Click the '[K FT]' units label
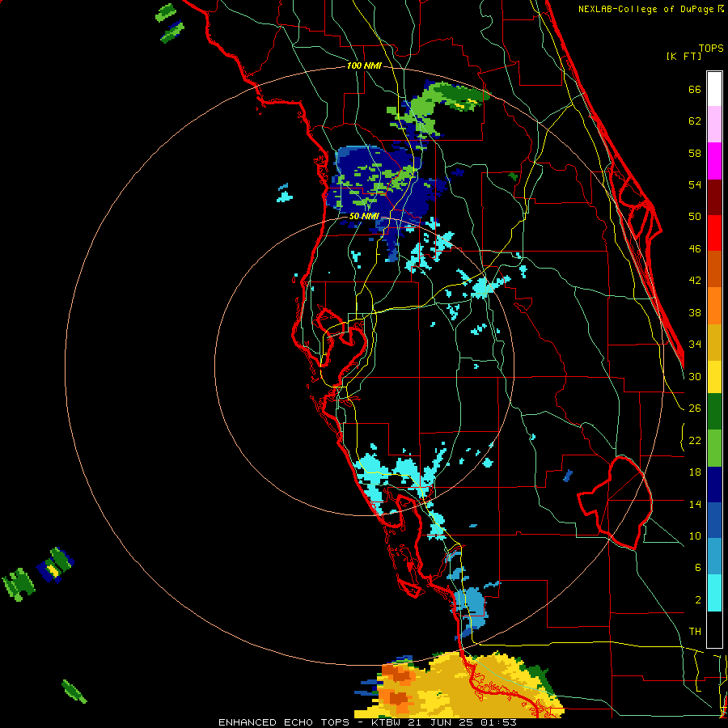 (x=684, y=56)
